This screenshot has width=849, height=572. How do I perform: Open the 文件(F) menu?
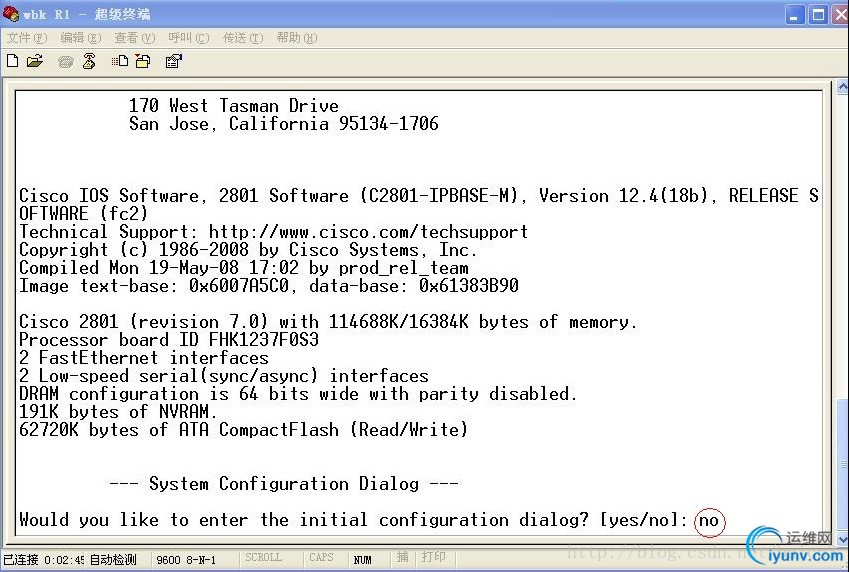(27, 38)
